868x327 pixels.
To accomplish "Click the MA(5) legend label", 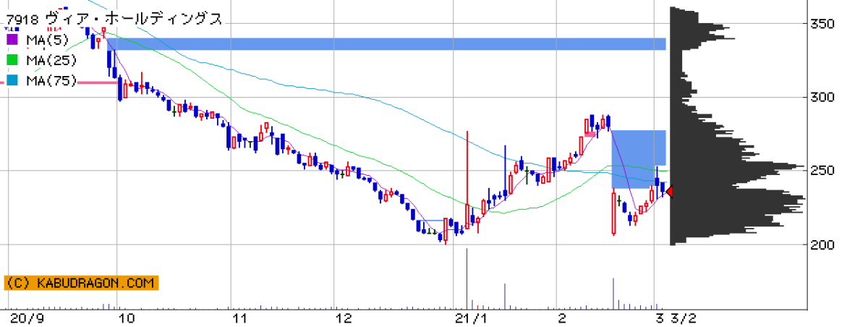I will pyautogui.click(x=47, y=40).
